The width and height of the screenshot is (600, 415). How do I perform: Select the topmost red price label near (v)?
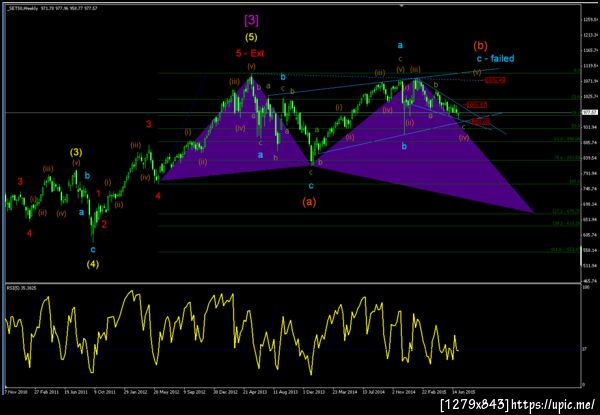coord(495,80)
